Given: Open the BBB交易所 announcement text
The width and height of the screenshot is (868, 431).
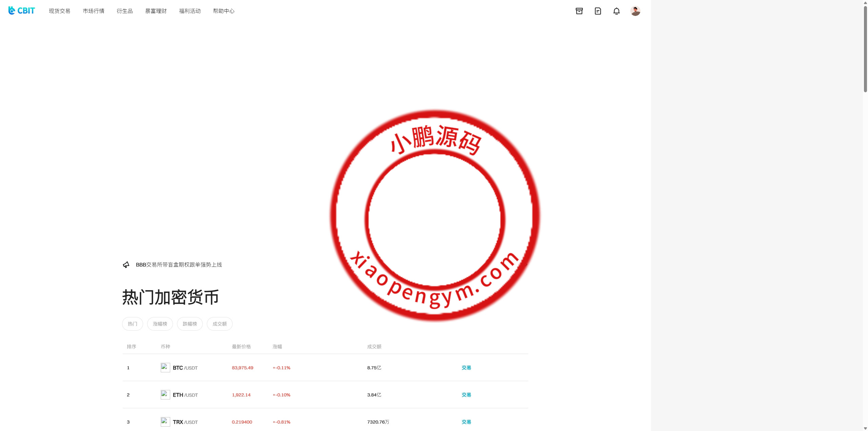Looking at the screenshot, I should click(x=179, y=265).
